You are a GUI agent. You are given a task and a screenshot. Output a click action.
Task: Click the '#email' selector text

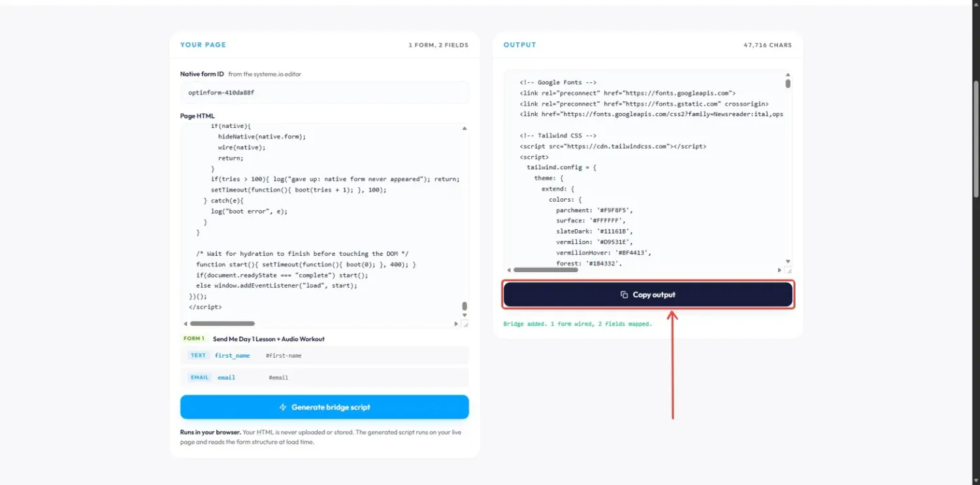pyautogui.click(x=278, y=377)
